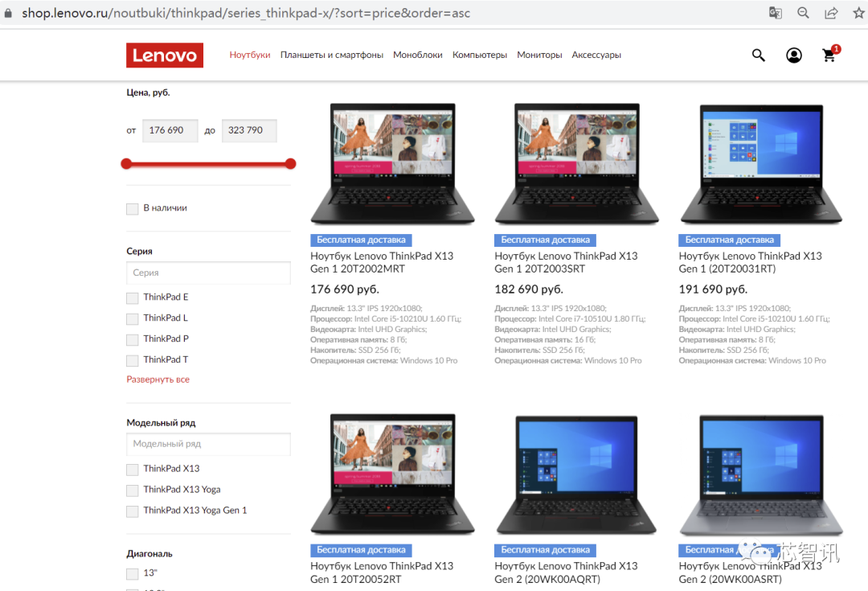Click the 20T20052RT laptop image

pyautogui.click(x=392, y=474)
